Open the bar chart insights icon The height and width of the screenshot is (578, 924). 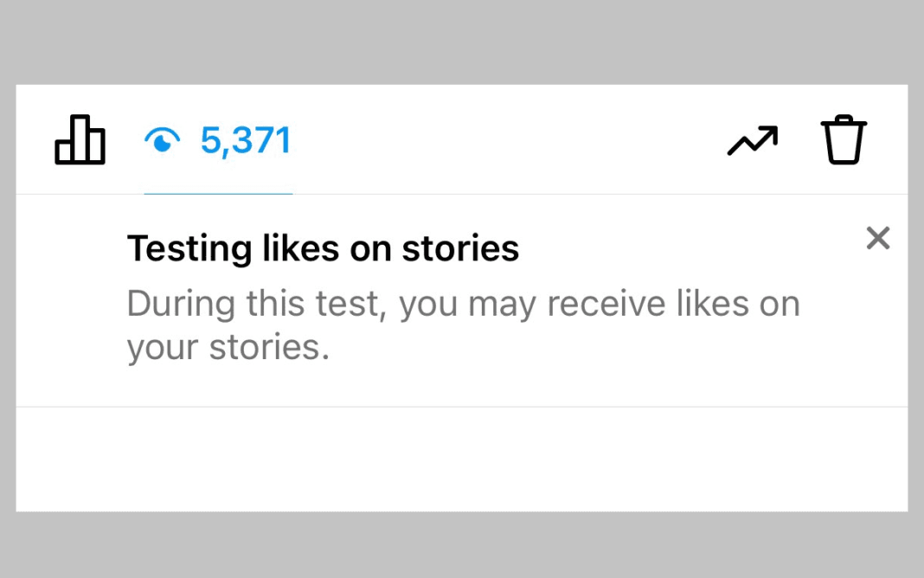point(80,140)
